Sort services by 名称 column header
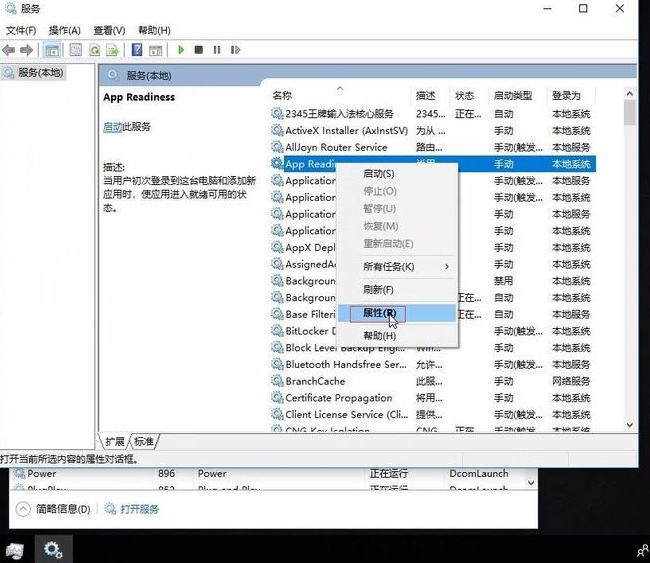Image resolution: width=650 pixels, height=563 pixels. 282,96
